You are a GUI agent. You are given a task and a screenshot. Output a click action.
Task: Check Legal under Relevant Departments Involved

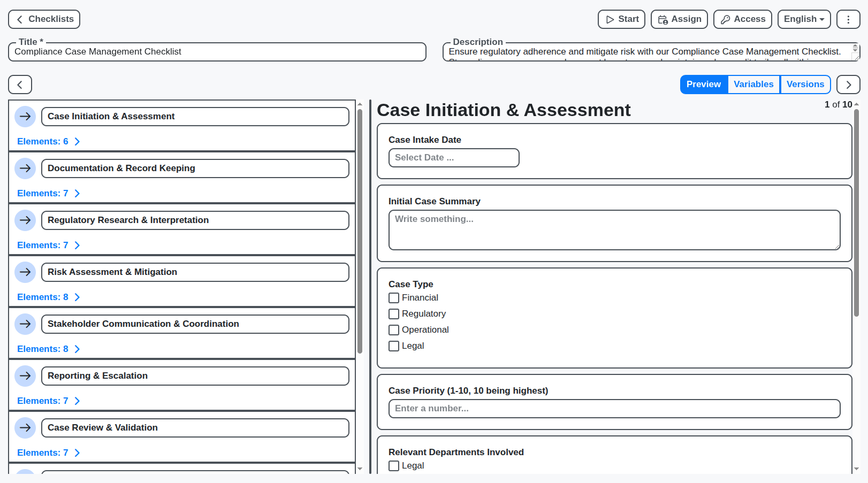(394, 465)
